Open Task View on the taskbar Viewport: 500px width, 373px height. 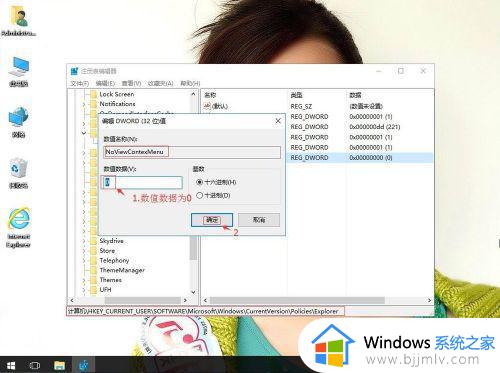pos(34,365)
